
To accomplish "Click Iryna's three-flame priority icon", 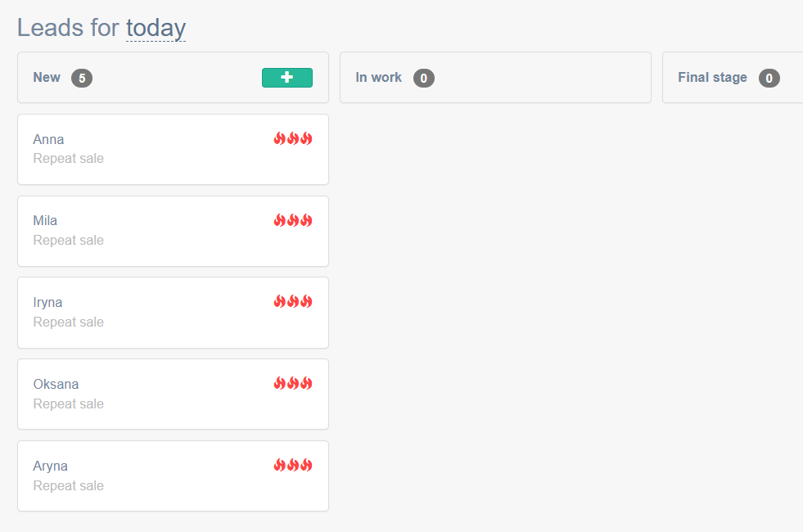I will 293,301.
